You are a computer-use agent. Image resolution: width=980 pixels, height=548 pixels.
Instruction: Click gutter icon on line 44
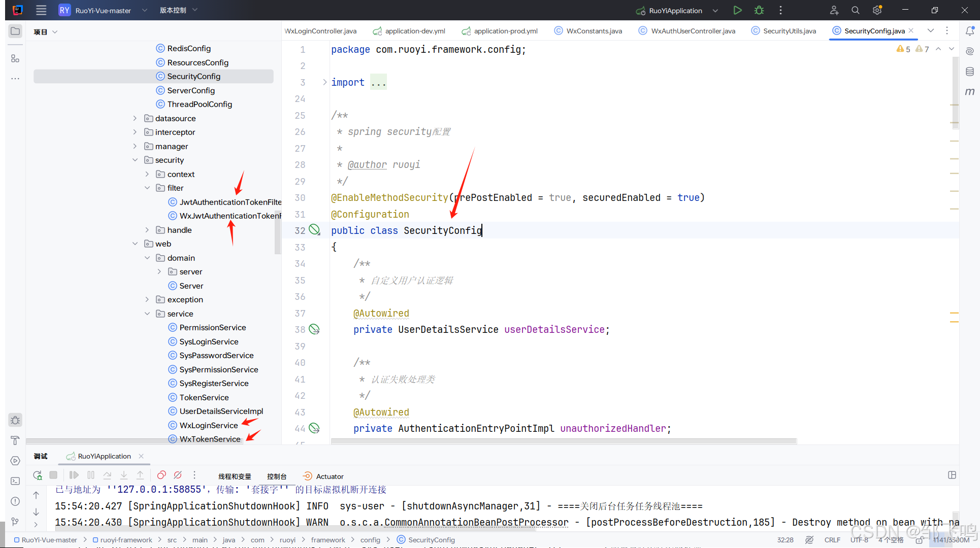tap(314, 428)
